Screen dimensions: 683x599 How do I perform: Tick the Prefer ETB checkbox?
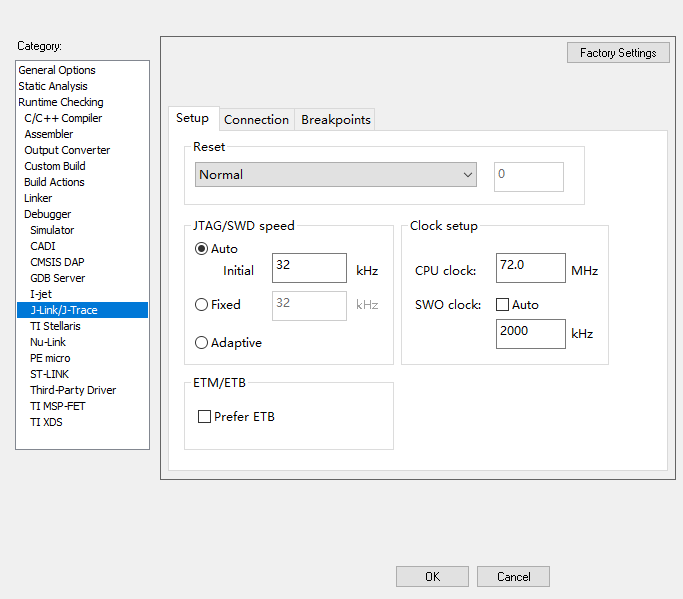(205, 417)
